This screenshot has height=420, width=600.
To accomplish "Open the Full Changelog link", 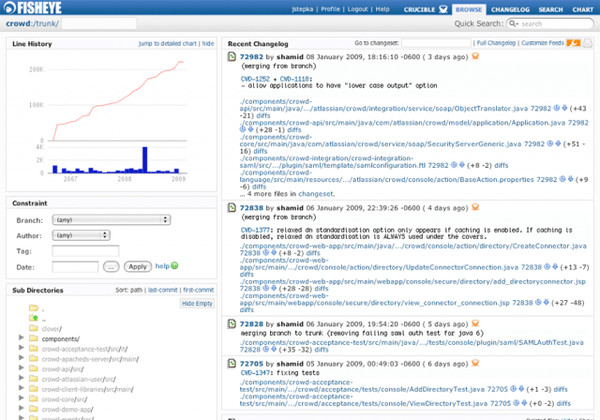I will (x=495, y=45).
